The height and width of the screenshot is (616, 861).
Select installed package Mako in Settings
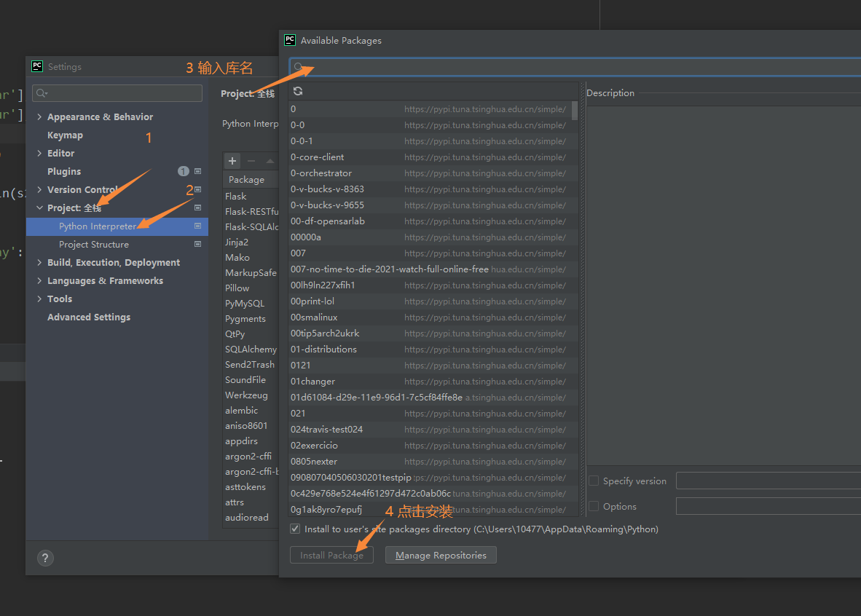(x=251, y=258)
